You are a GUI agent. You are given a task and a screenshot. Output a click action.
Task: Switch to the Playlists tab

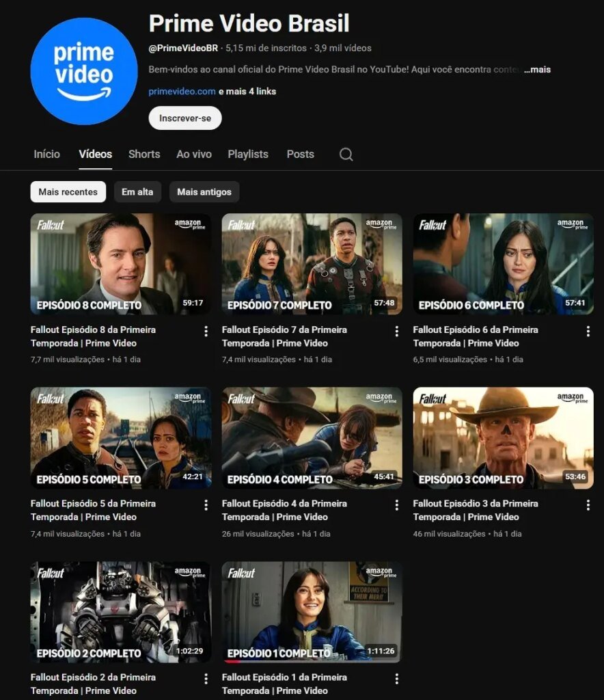[x=248, y=154]
